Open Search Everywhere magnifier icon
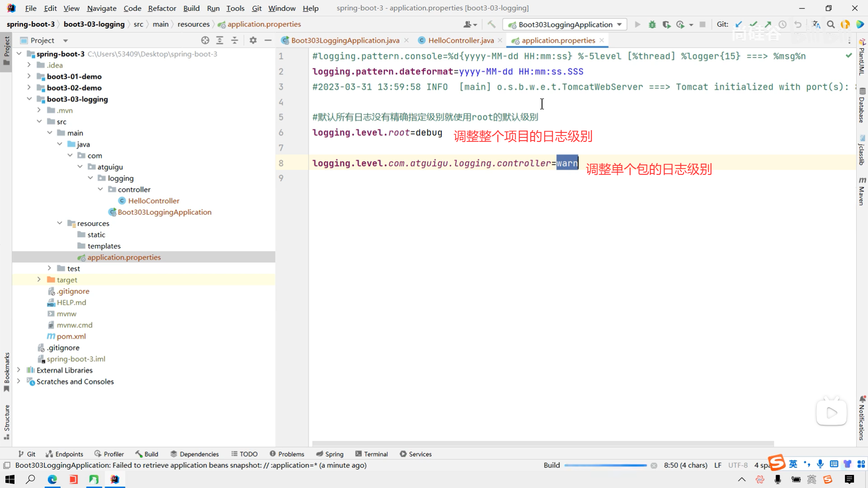868x488 pixels. 831,24
